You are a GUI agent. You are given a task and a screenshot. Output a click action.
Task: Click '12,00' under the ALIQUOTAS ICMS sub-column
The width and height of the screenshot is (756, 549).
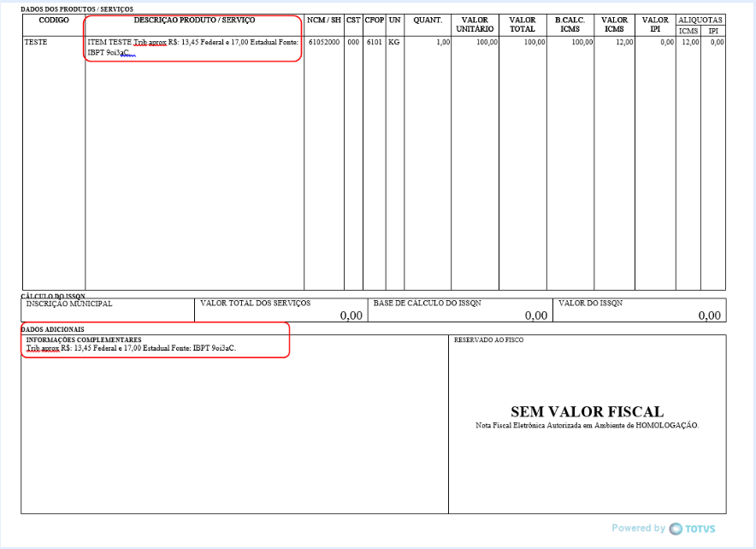point(690,43)
